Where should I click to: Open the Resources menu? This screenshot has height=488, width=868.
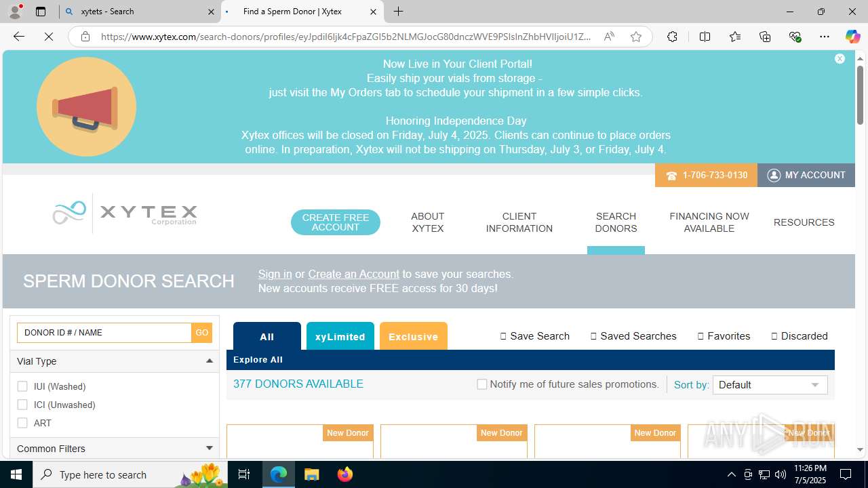pos(804,222)
